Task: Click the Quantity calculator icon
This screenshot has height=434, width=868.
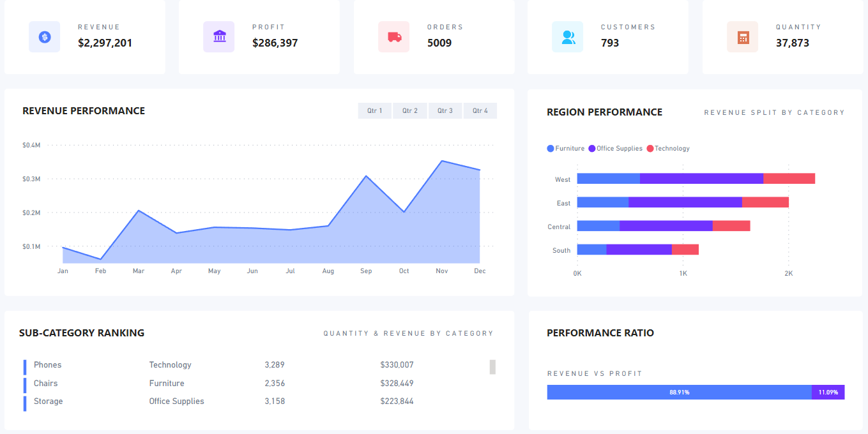Action: 742,36
